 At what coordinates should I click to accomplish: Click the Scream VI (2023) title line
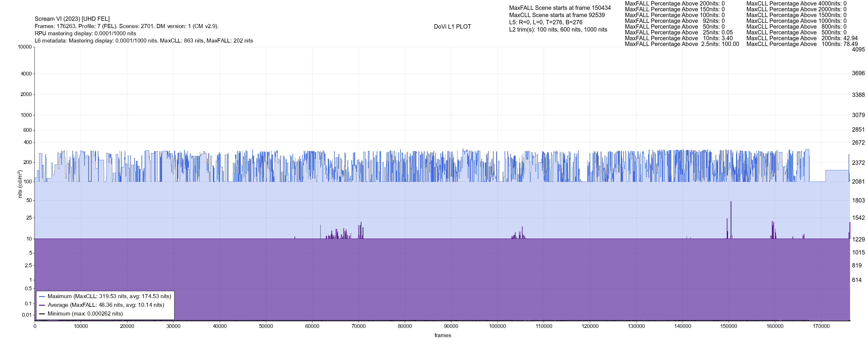(x=72, y=19)
